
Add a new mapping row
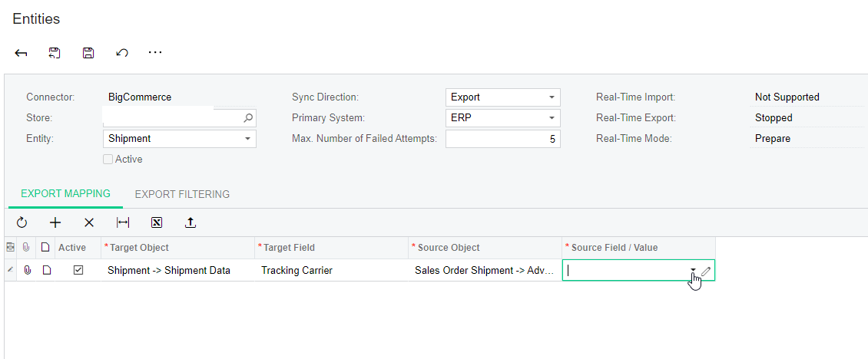(x=55, y=223)
